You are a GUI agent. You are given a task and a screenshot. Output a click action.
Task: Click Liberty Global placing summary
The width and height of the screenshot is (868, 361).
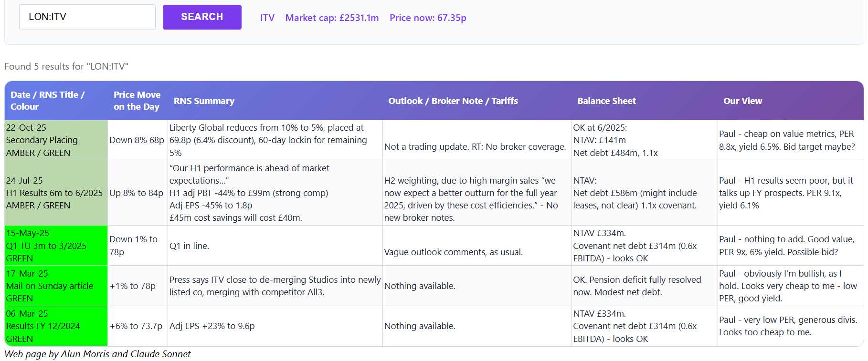point(275,140)
